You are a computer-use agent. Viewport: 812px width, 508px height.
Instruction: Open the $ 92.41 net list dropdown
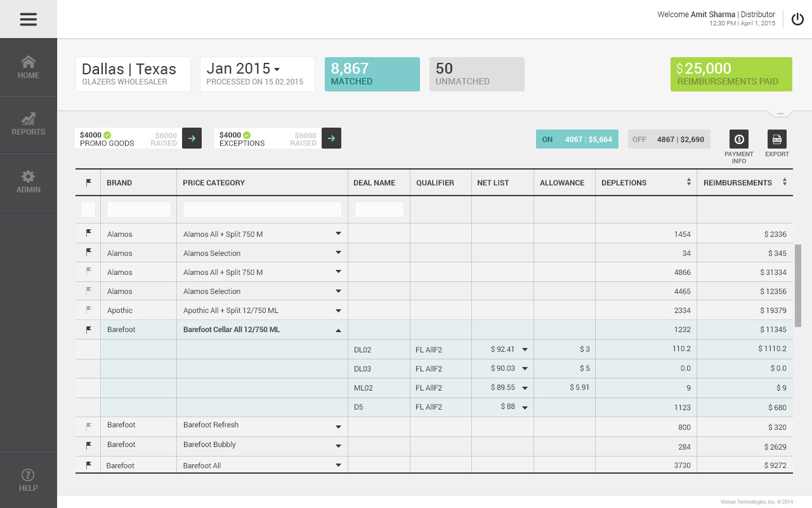coord(525,350)
